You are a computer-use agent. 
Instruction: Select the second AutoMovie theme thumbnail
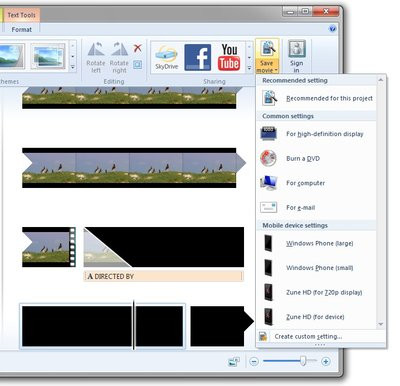tap(48, 56)
